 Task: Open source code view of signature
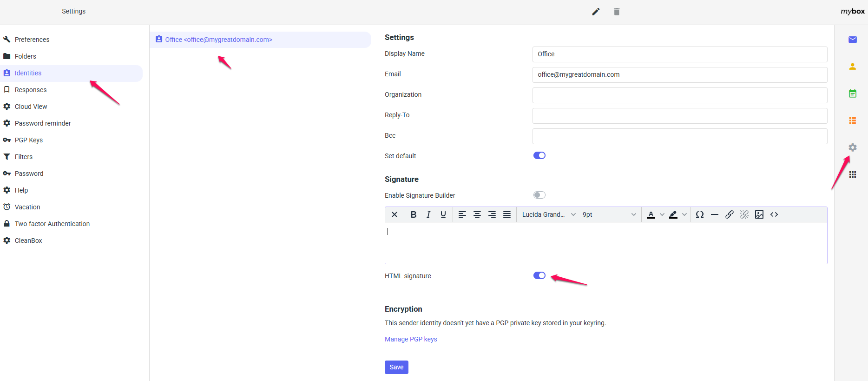pyautogui.click(x=774, y=214)
